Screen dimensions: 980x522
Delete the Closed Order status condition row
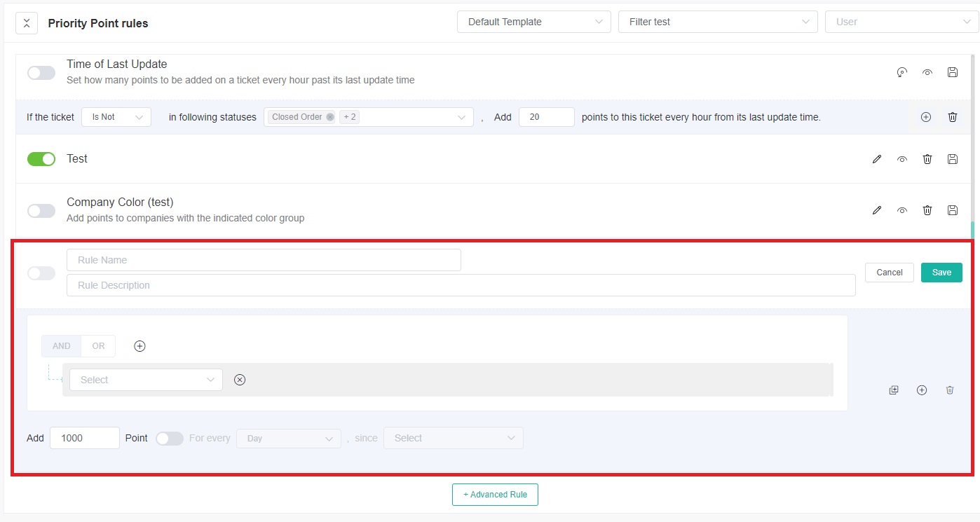tap(952, 117)
